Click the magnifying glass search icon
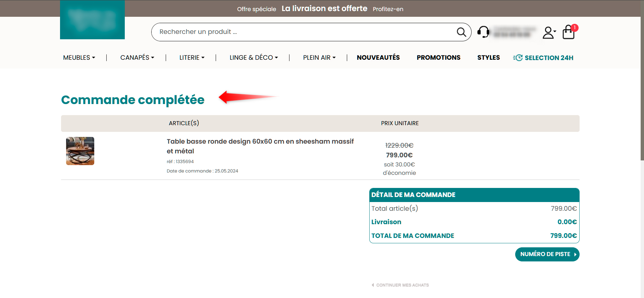The height and width of the screenshot is (298, 644). [x=461, y=32]
